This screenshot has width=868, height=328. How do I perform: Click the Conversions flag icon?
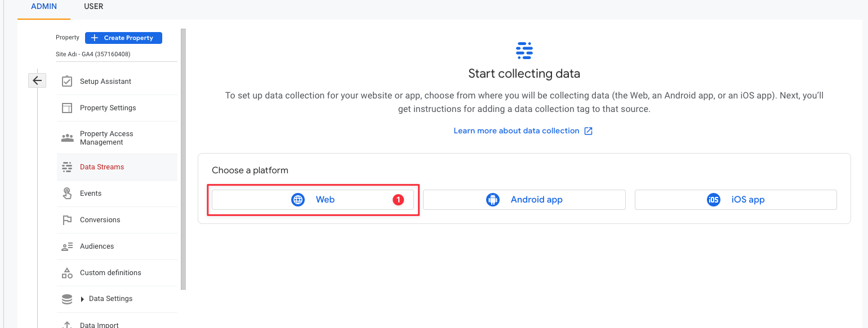click(x=67, y=220)
